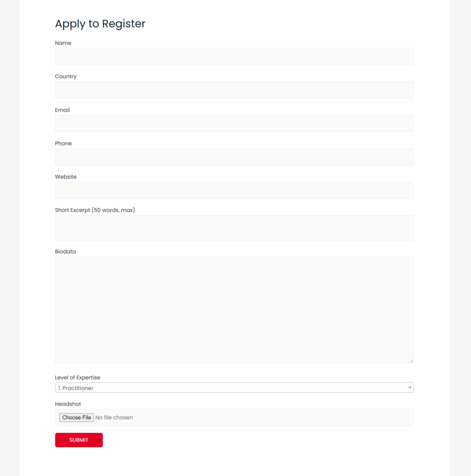Click the Name field label
471x476 pixels.
[63, 43]
